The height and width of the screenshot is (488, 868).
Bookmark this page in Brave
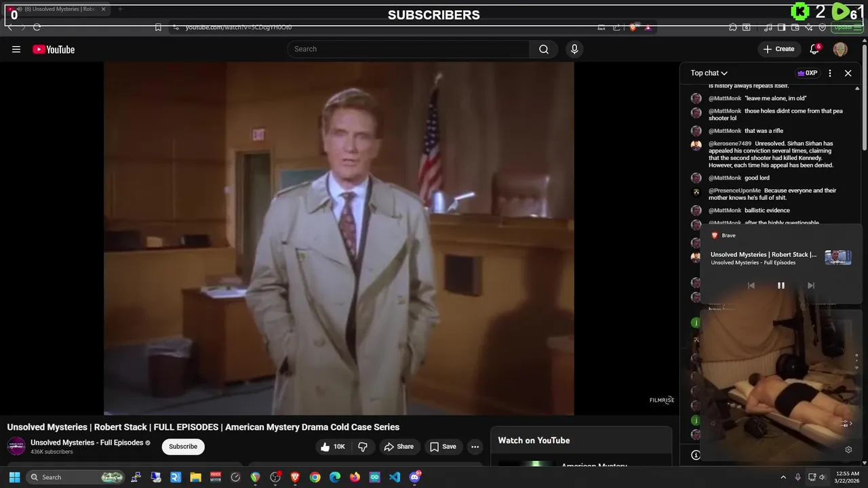(x=158, y=27)
